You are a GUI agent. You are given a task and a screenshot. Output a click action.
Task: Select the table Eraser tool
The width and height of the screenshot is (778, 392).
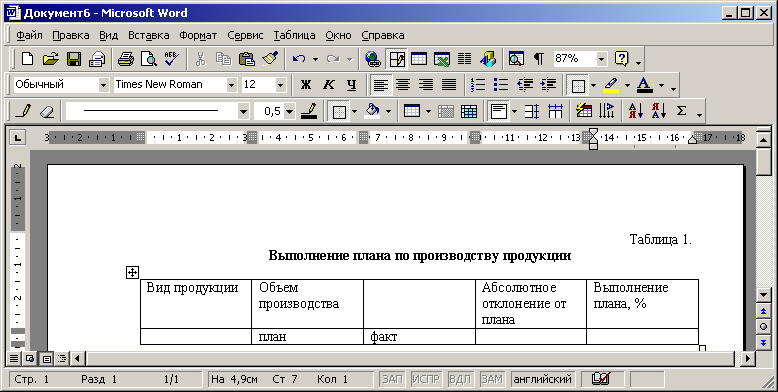click(x=46, y=111)
